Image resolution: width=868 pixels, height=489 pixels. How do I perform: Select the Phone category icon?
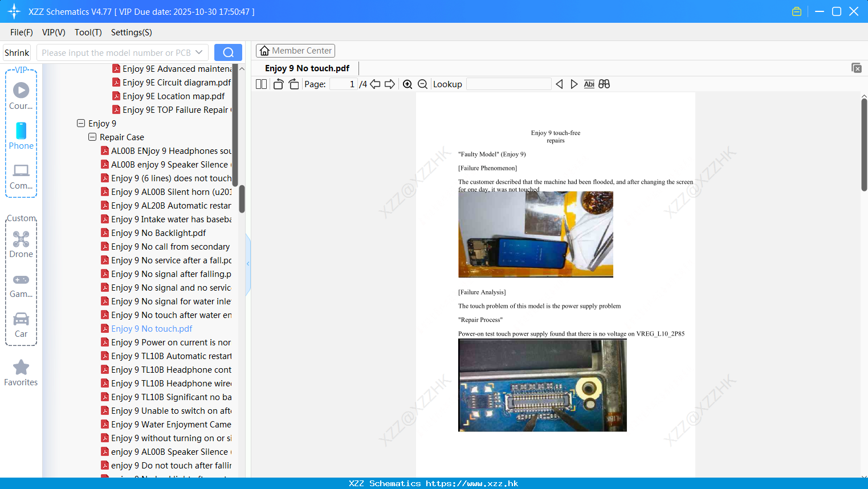[x=21, y=136]
